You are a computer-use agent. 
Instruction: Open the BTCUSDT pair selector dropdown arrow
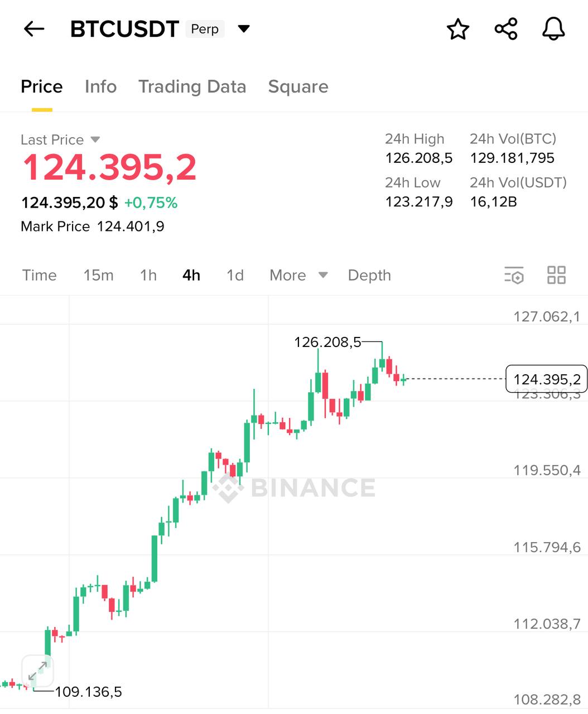244,29
